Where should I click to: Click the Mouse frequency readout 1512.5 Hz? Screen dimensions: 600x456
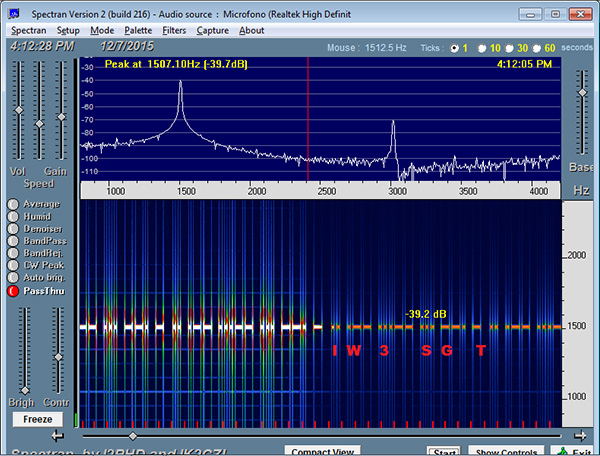[367, 48]
